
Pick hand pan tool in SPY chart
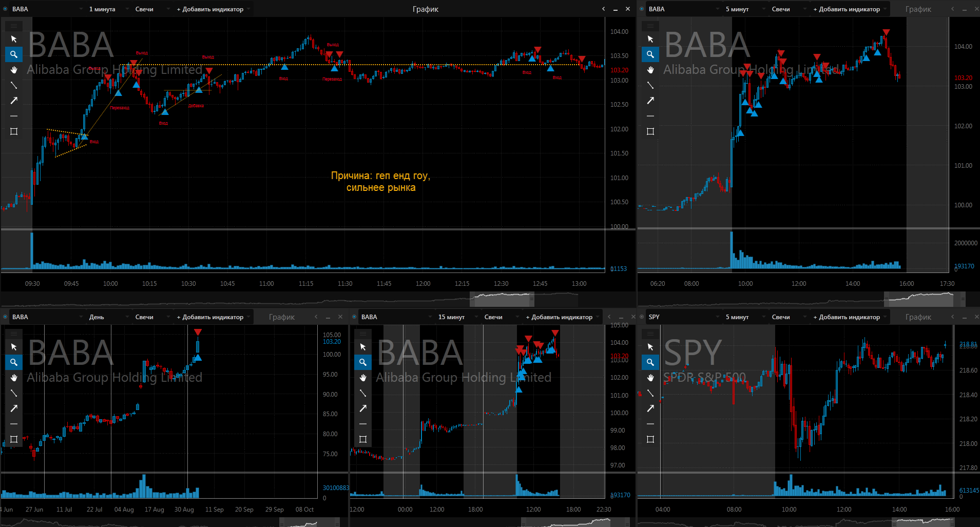[x=650, y=378]
